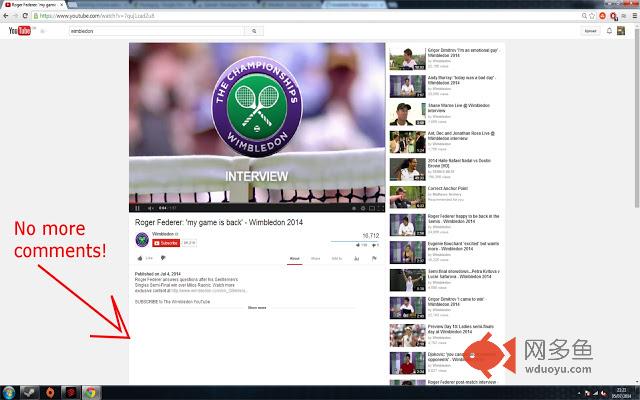The height and width of the screenshot is (400, 640).
Task: Enter fullscreen video mode
Action: coord(380,208)
